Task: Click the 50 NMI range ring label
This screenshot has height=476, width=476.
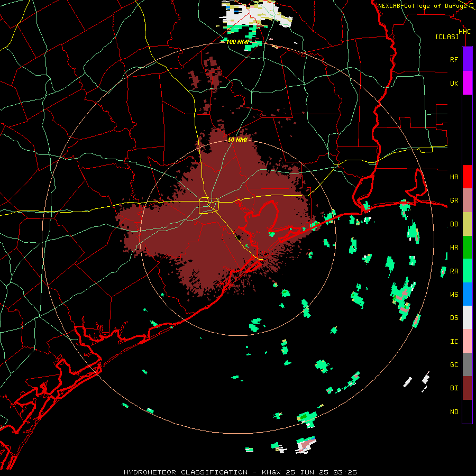Action: coord(237,140)
